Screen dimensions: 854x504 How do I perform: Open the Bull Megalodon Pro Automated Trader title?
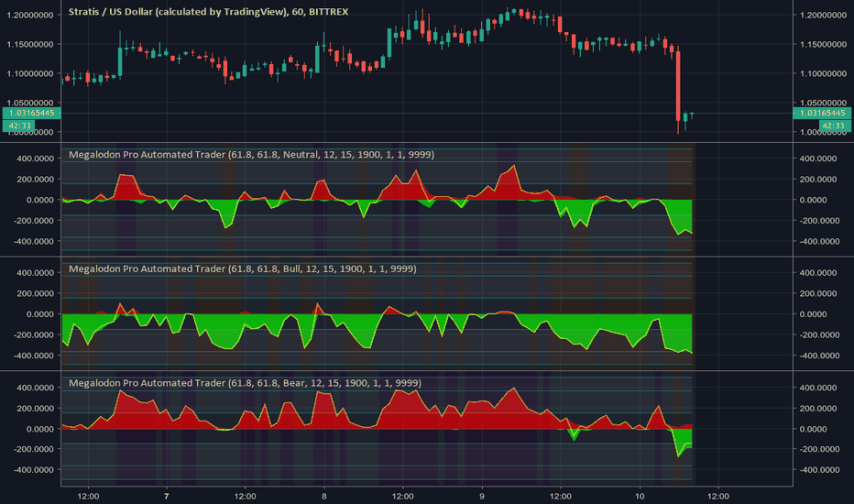(x=243, y=268)
